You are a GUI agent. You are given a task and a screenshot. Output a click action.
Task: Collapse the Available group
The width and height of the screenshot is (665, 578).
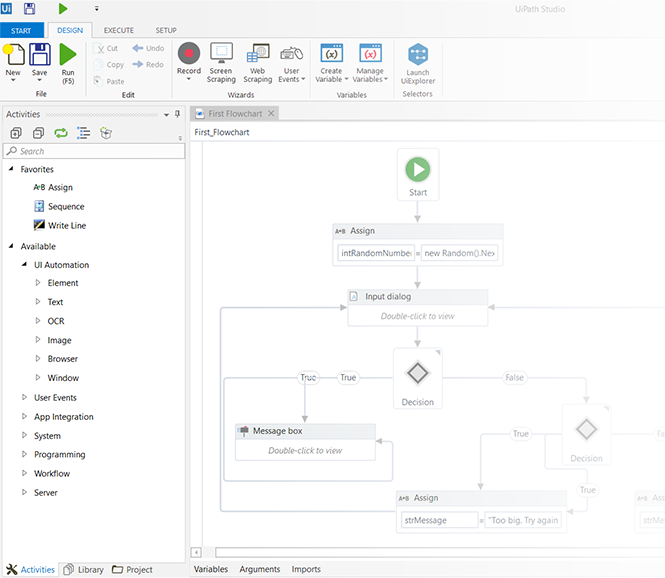click(x=11, y=246)
